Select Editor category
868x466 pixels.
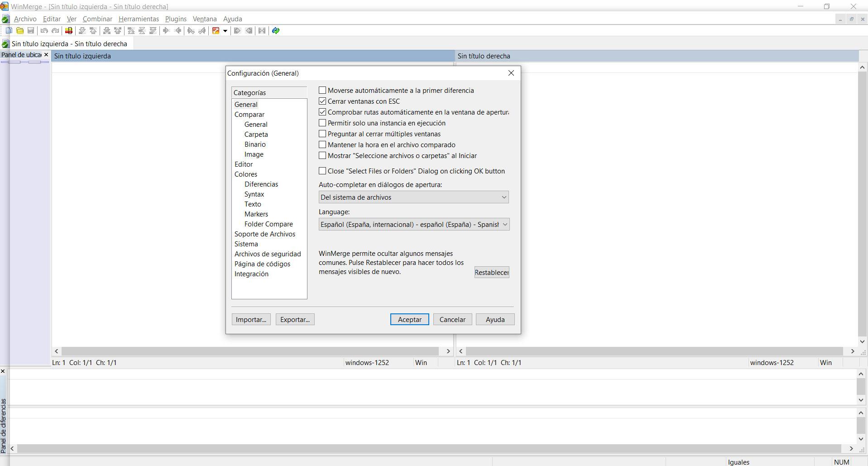pyautogui.click(x=244, y=164)
